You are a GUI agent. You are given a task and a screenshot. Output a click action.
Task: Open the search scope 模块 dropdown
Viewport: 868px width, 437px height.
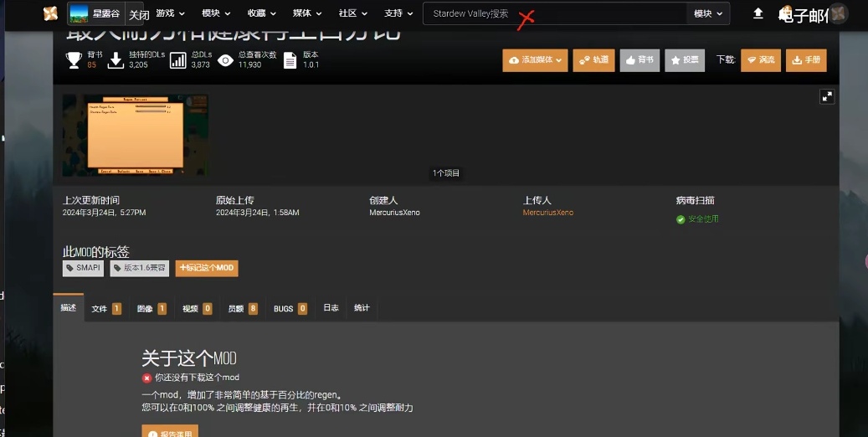(707, 13)
